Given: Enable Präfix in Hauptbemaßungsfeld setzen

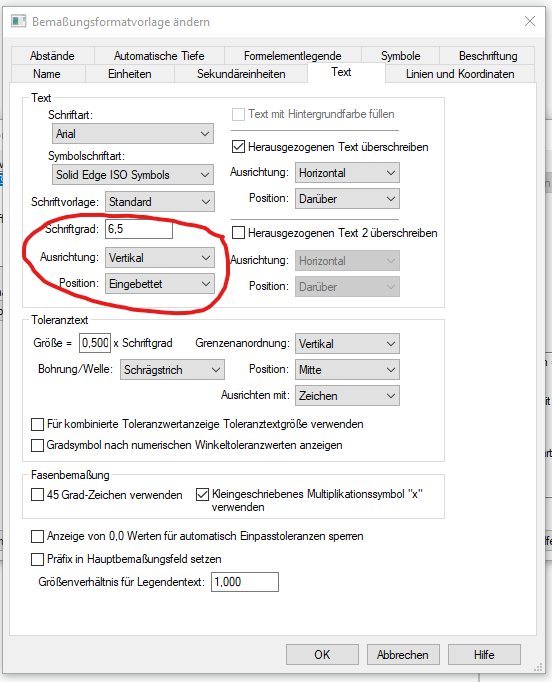Looking at the screenshot, I should (37, 559).
